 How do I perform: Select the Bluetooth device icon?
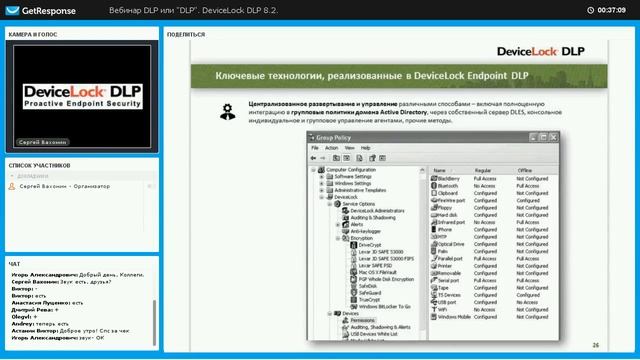(x=434, y=186)
